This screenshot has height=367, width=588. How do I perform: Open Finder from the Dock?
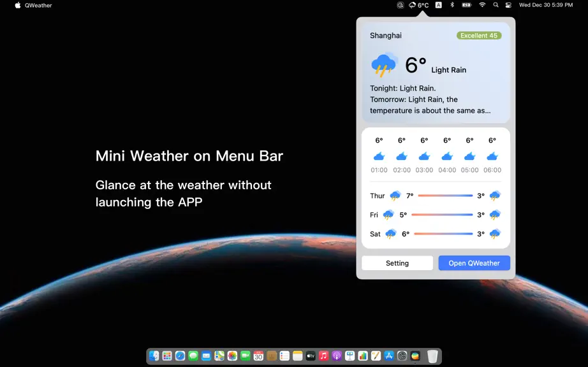(x=154, y=356)
